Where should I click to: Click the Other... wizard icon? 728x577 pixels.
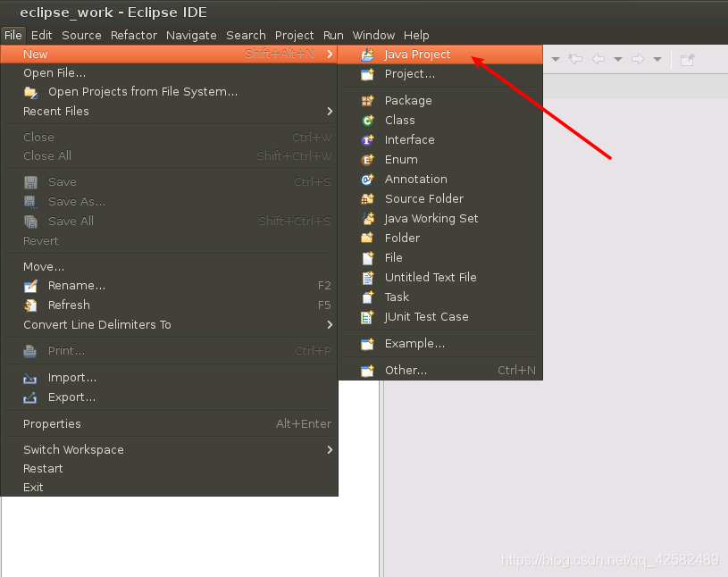367,371
